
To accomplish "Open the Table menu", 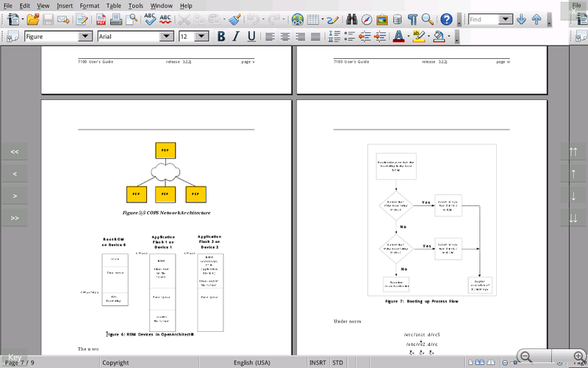I will coord(113,6).
